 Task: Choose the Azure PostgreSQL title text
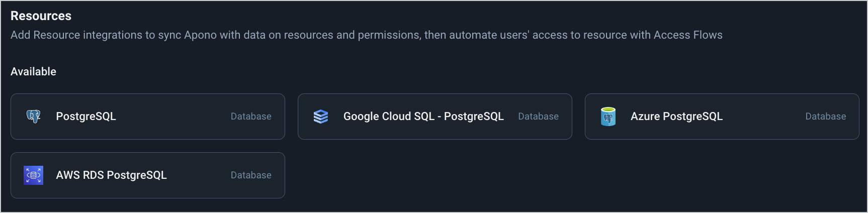[x=676, y=117]
